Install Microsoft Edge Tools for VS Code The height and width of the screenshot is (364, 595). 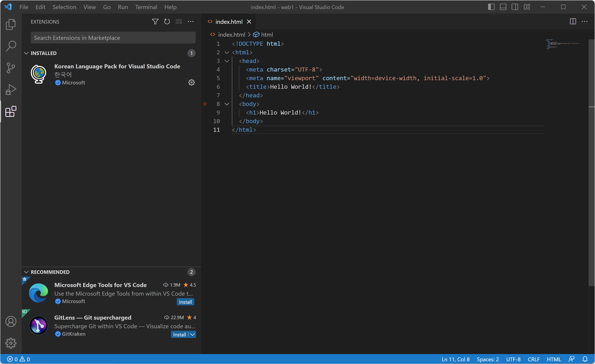point(185,302)
